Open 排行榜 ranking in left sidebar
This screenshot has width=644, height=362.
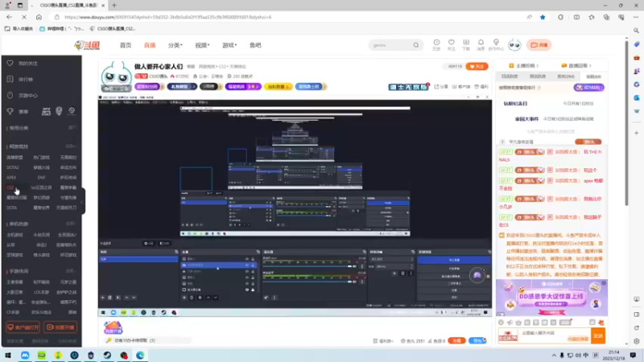tap(26, 79)
